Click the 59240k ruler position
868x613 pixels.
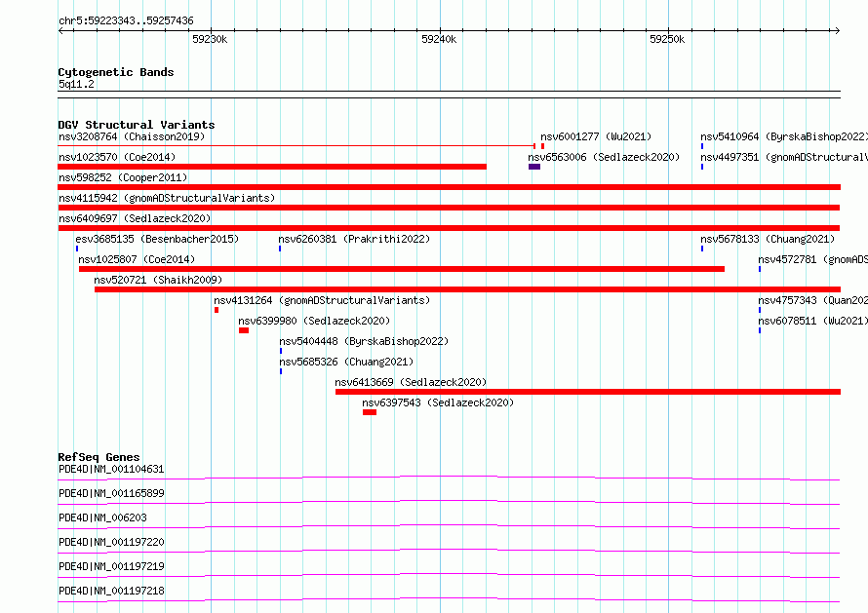[439, 39]
